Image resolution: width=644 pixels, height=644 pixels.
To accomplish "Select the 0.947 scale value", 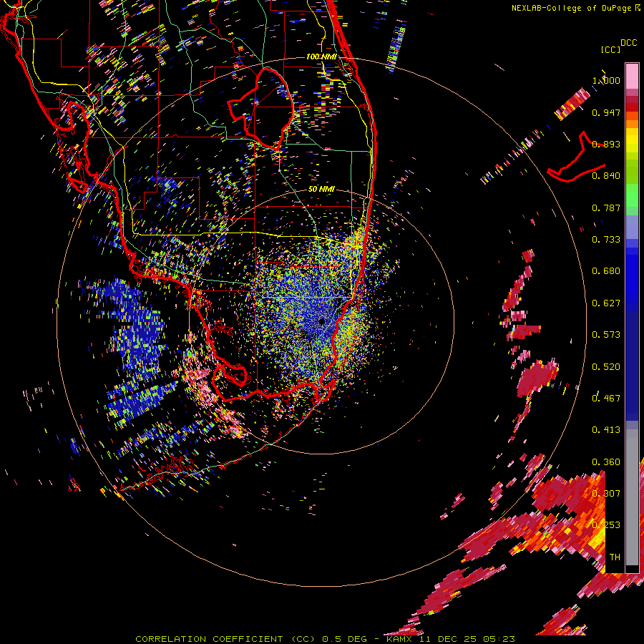I will (x=606, y=112).
